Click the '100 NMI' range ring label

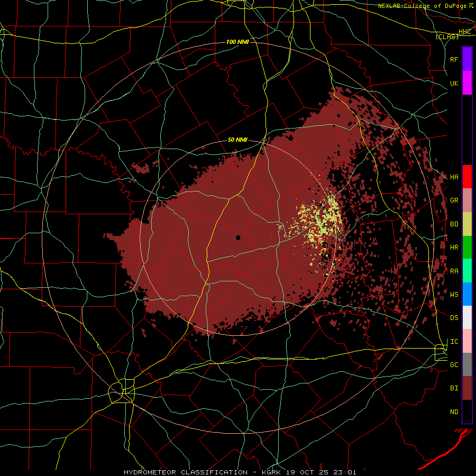pos(237,42)
